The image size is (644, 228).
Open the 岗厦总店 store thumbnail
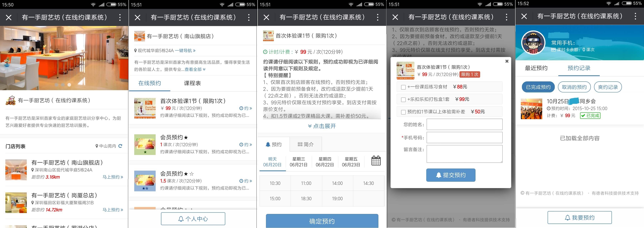tap(16, 203)
